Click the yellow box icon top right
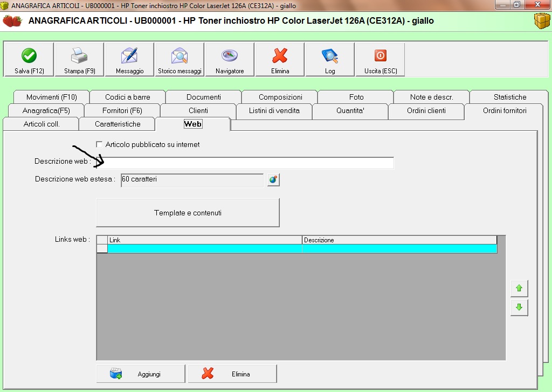552x392 pixels. point(542,21)
